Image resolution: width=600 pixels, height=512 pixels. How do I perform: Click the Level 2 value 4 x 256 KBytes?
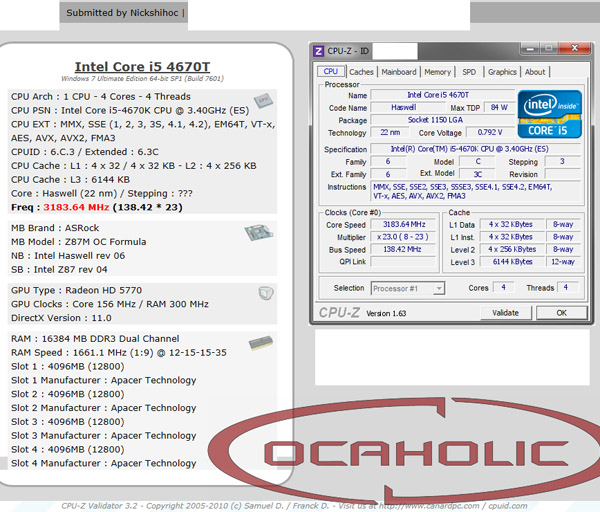[511, 249]
